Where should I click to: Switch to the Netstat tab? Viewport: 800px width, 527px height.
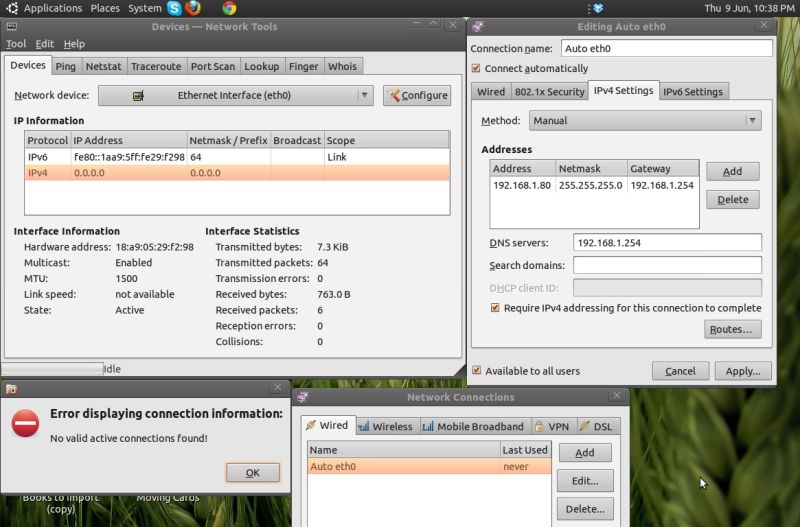pos(104,66)
